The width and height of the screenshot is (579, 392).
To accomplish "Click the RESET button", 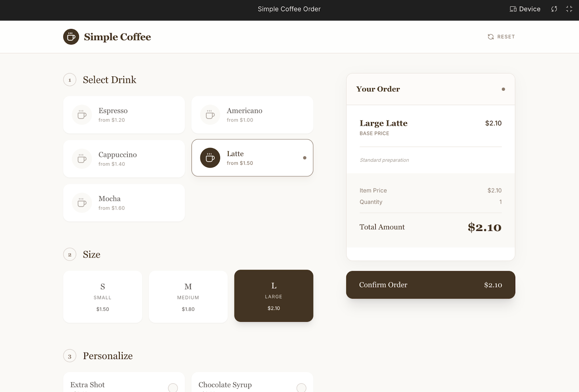I will pyautogui.click(x=501, y=37).
